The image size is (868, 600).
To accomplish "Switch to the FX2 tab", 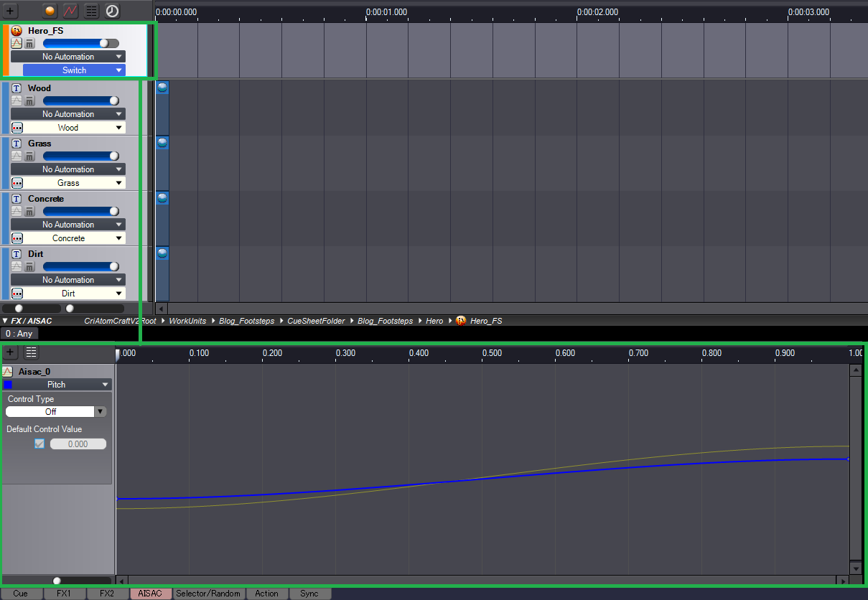I will click(x=108, y=594).
